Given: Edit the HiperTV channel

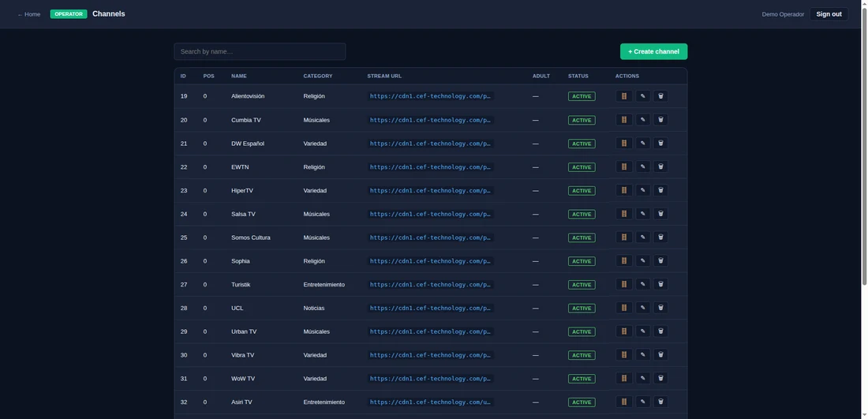Looking at the screenshot, I should 642,190.
